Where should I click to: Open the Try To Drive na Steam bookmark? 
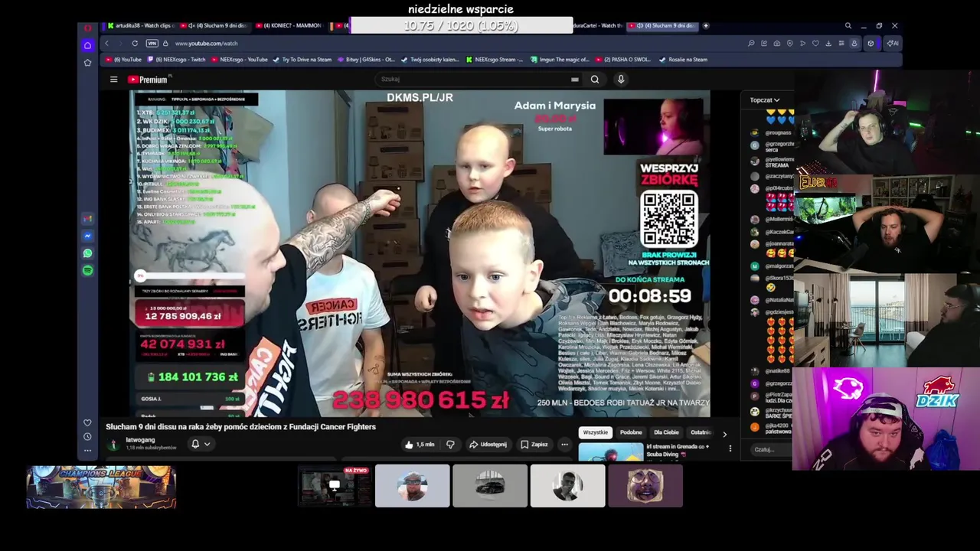pos(302,60)
